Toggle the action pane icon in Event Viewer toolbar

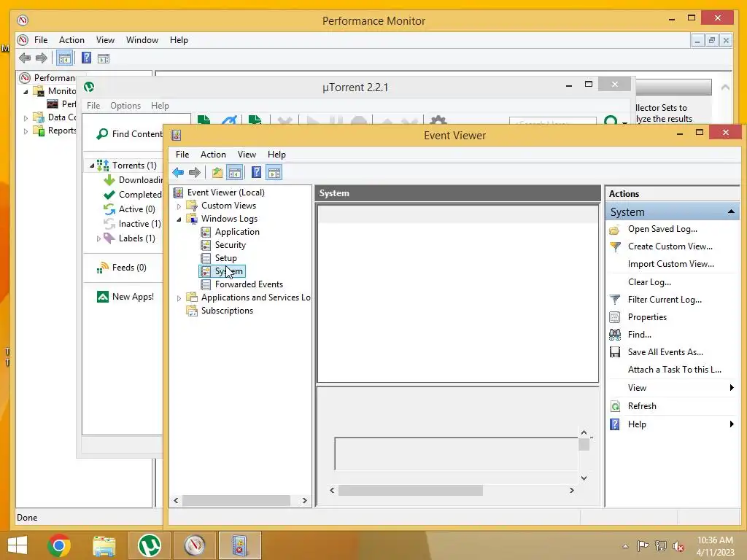[x=274, y=172]
